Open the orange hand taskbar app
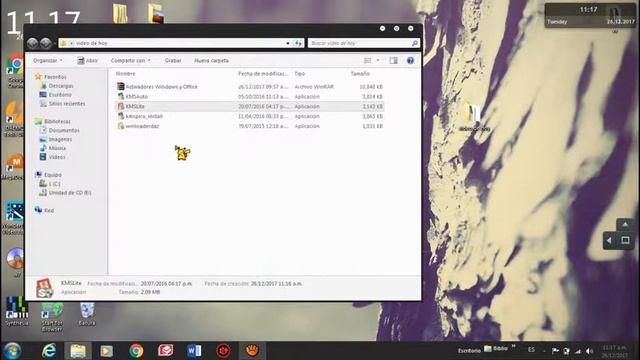Image resolution: width=640 pixels, height=360 pixels. pos(252,351)
